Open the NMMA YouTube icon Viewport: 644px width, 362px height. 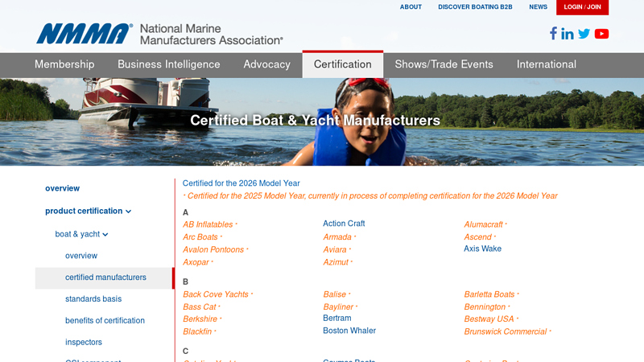(x=601, y=34)
